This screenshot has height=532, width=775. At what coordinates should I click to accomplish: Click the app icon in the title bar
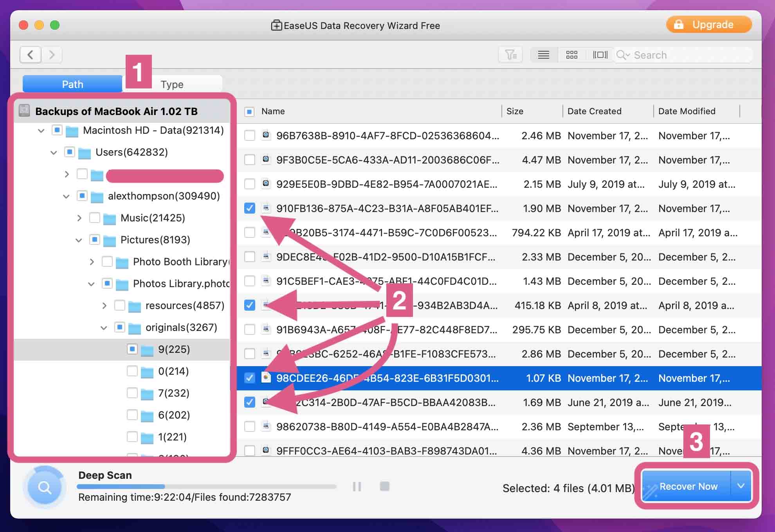(x=276, y=25)
